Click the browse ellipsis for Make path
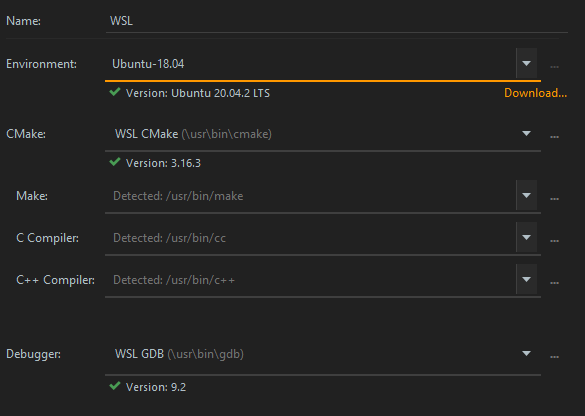The image size is (585, 416). tap(554, 198)
